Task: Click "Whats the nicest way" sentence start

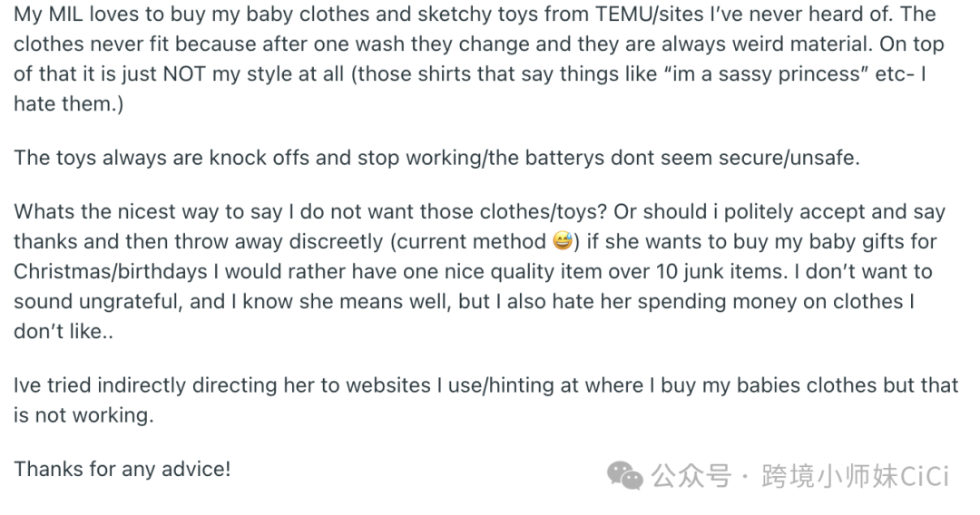Action: click(116, 212)
